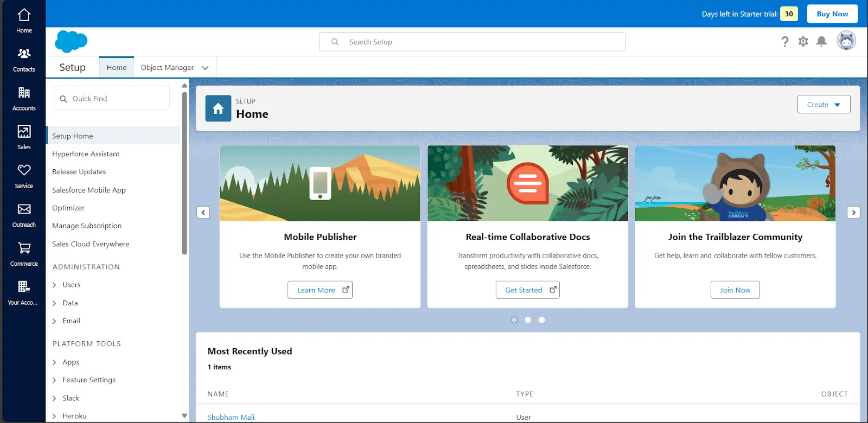Screen dimensions: 868x423
Task: Open the Accounts building icon
Action: click(24, 93)
